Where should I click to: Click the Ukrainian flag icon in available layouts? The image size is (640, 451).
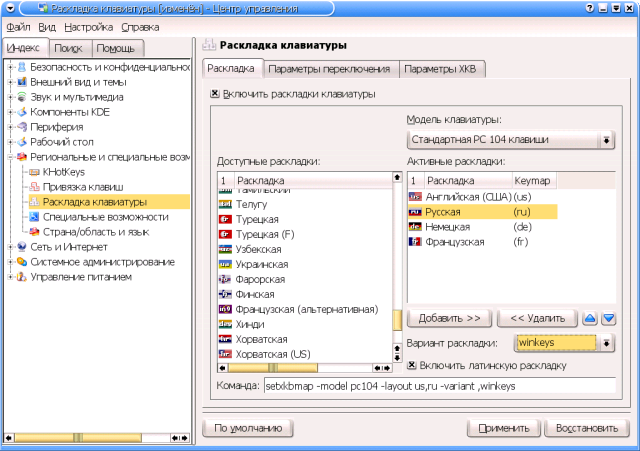coord(225,264)
